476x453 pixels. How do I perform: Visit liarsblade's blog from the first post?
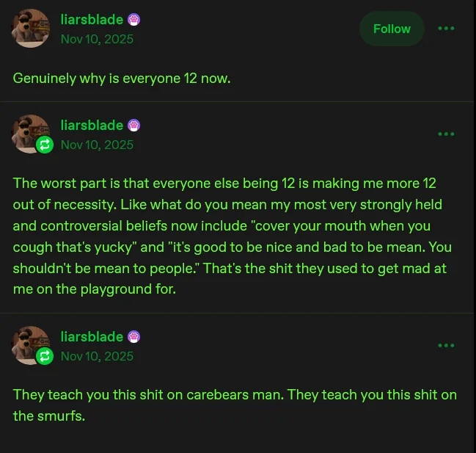click(92, 20)
